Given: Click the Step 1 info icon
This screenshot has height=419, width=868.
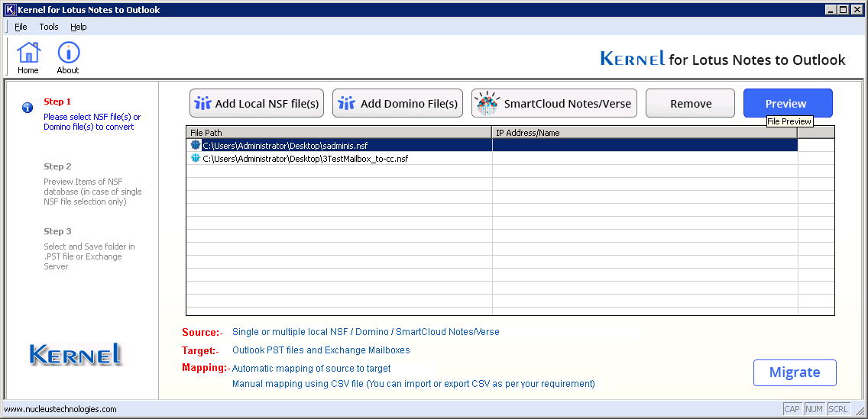Looking at the screenshot, I should coord(28,108).
